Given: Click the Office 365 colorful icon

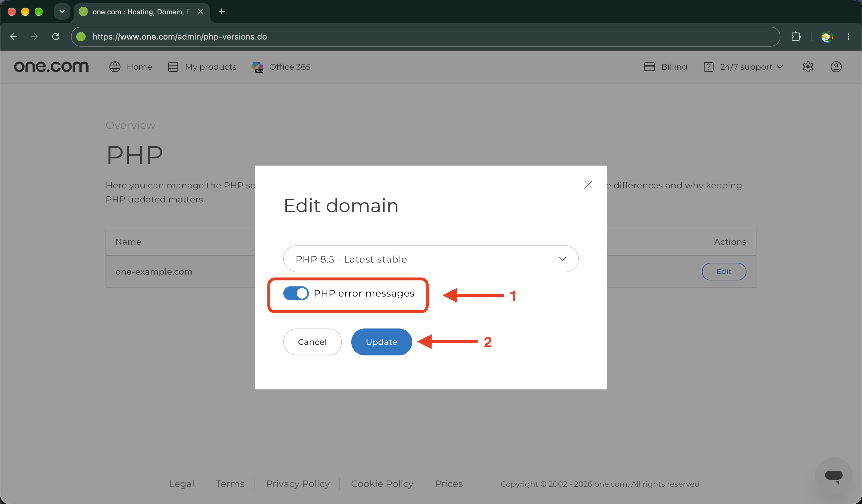Looking at the screenshot, I should (257, 67).
